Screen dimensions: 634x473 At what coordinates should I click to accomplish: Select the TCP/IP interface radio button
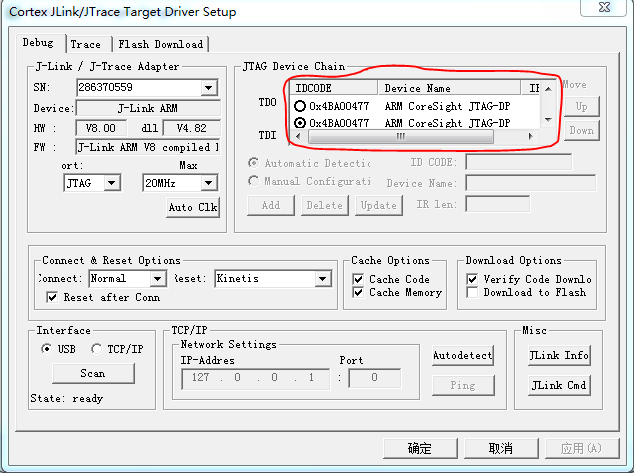[96, 348]
